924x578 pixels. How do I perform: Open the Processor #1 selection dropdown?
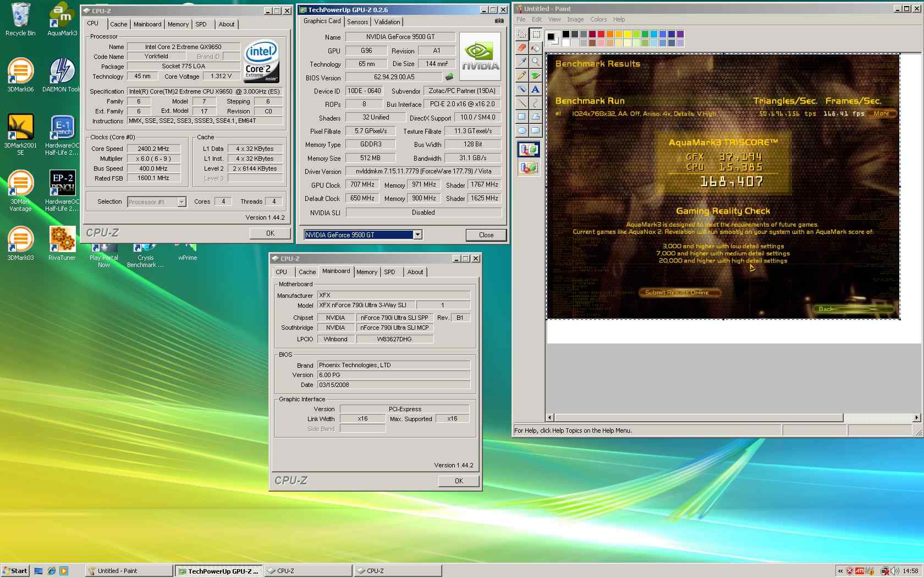click(182, 202)
